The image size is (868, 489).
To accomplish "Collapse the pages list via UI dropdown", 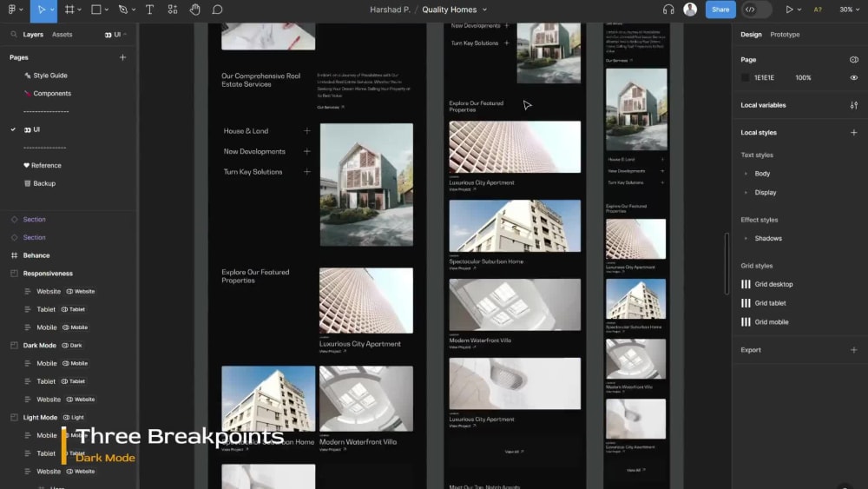I will coord(115,35).
